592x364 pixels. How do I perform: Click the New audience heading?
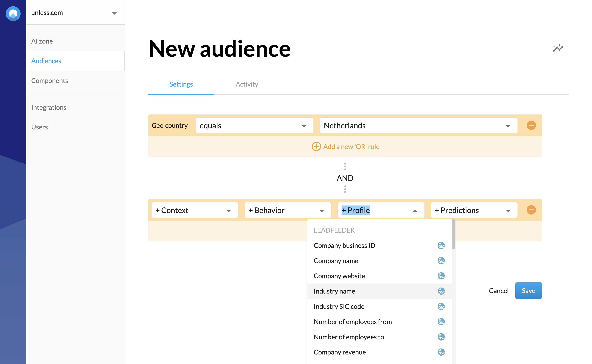click(x=220, y=49)
